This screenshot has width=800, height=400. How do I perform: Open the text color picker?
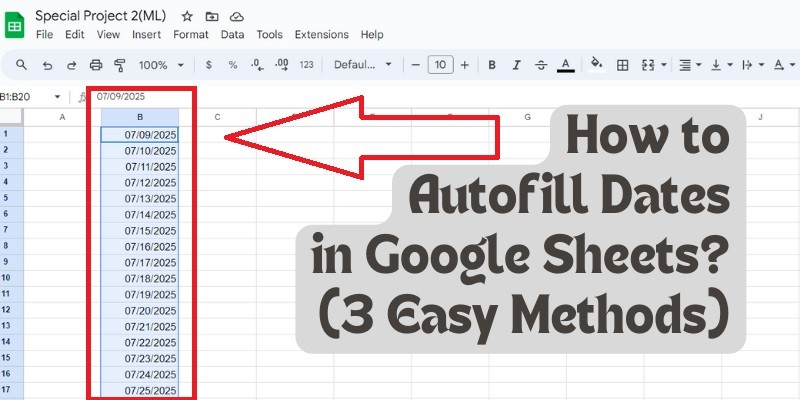pos(565,65)
